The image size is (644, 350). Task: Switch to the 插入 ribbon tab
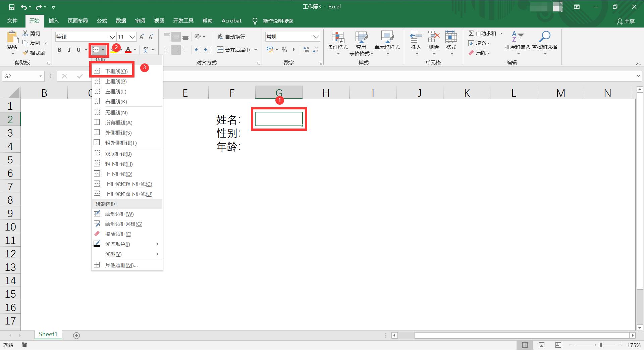pos(53,20)
